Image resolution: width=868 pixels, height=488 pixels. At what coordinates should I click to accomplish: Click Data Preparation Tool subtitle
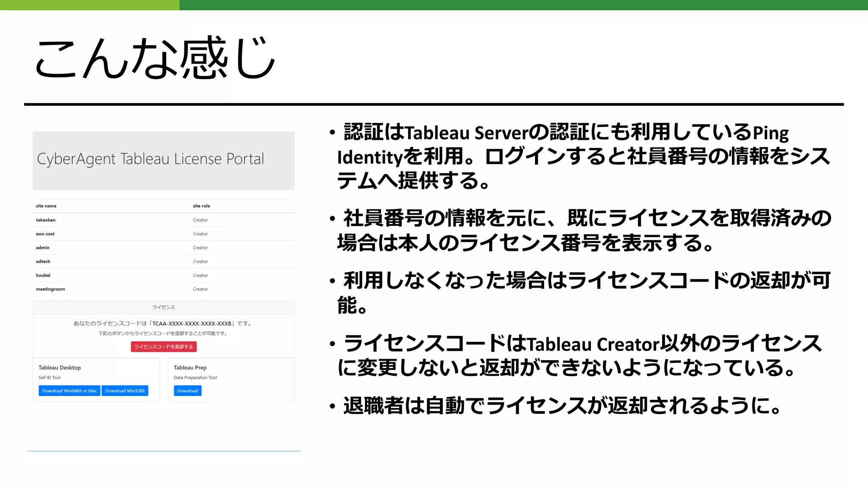point(195,377)
